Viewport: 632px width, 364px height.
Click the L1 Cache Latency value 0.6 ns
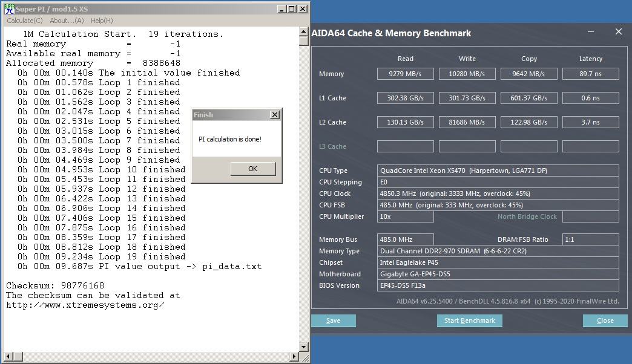590,98
